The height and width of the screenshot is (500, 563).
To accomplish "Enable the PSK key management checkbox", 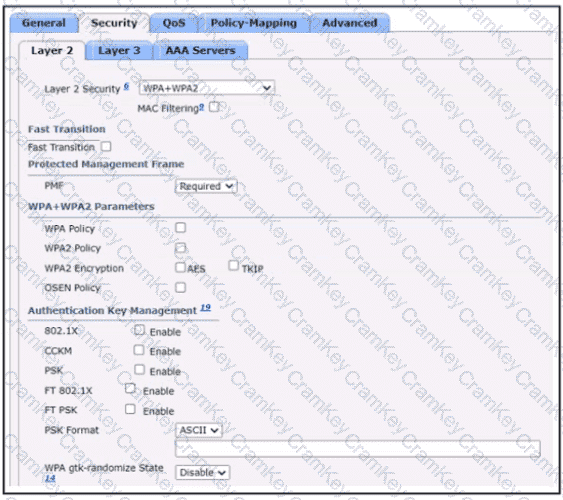I will pyautogui.click(x=139, y=369).
